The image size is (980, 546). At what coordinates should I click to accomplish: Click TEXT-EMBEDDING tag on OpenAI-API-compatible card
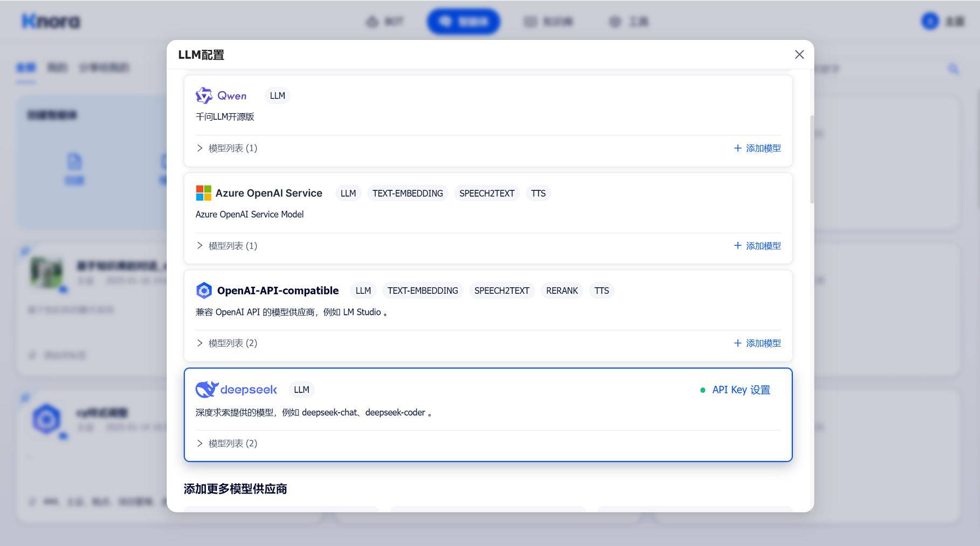coord(423,291)
